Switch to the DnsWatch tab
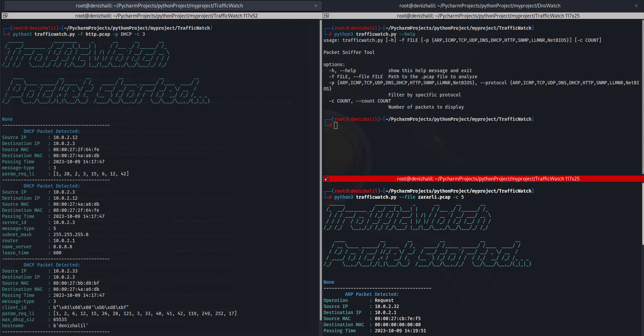This screenshot has height=336, width=644. click(x=480, y=6)
